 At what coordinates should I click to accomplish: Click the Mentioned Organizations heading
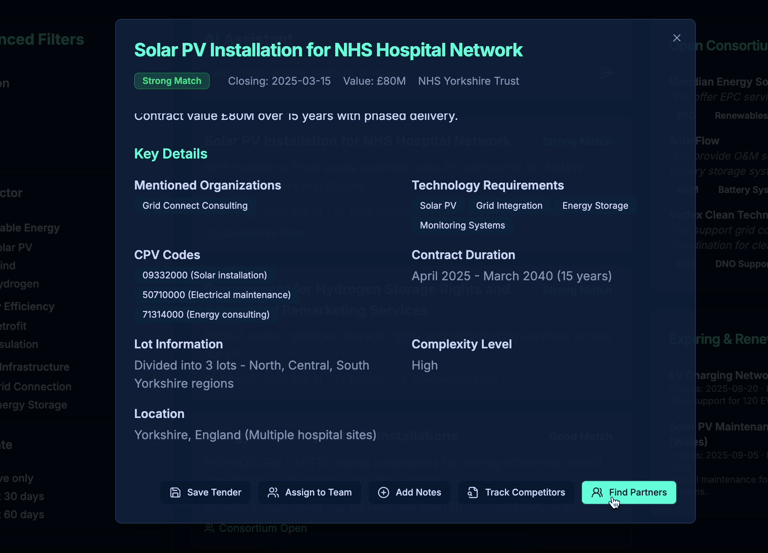pos(208,185)
